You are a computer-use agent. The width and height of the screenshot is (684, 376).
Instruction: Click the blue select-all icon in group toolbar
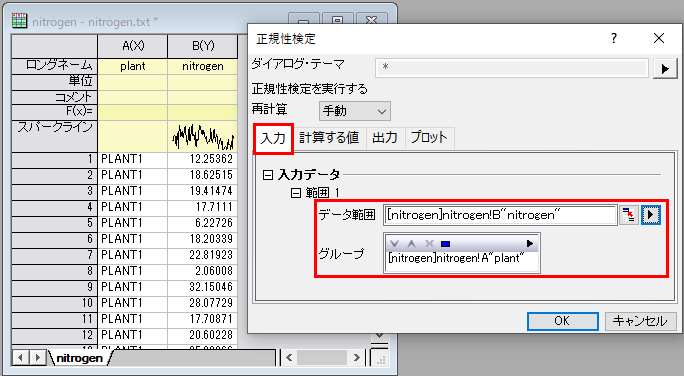click(x=445, y=244)
